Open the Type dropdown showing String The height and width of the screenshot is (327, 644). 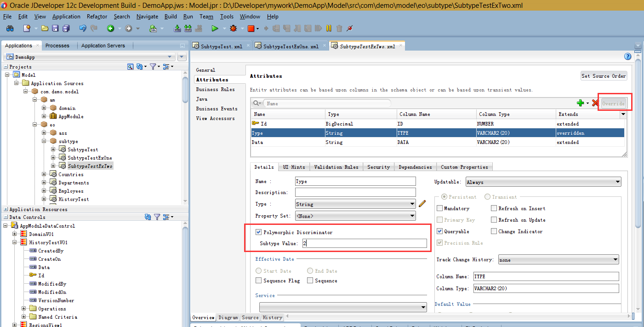(355, 204)
